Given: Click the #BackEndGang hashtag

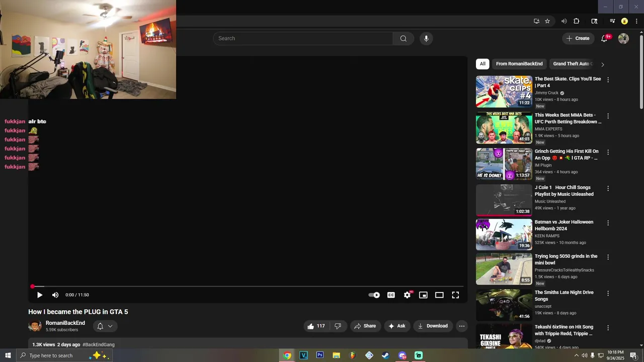Looking at the screenshot, I should coord(99,345).
